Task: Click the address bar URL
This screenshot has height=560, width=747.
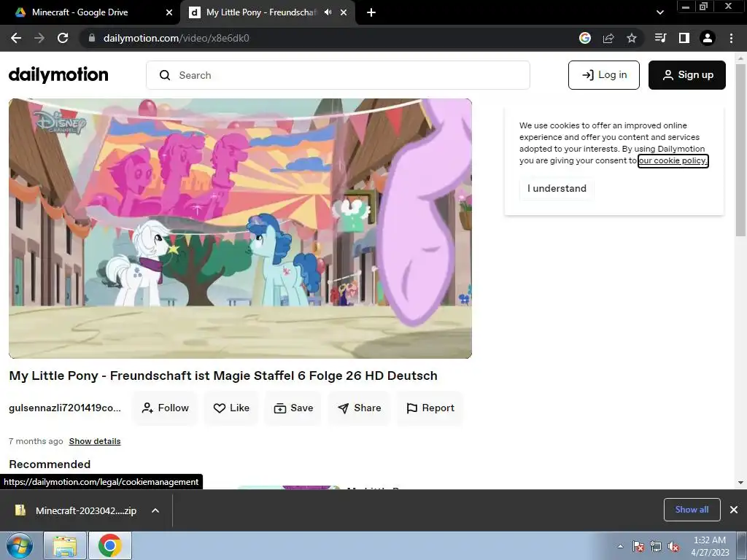Action: click(x=177, y=38)
